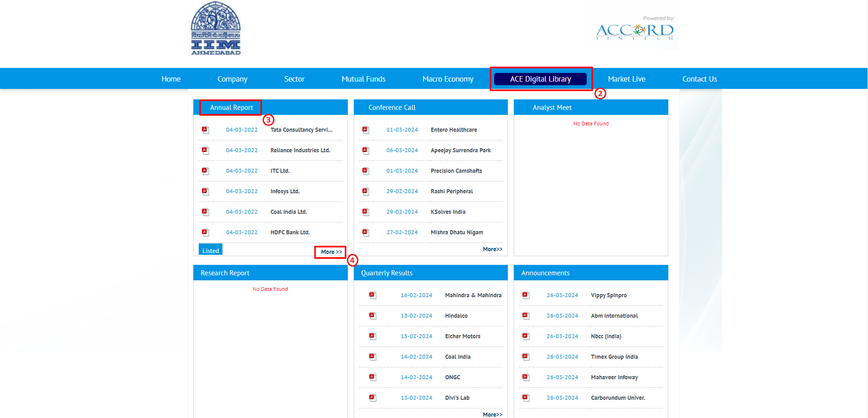Viewport: 868px width, 418px height.
Task: Open Precision Camshafts conference call link
Action: (456, 171)
